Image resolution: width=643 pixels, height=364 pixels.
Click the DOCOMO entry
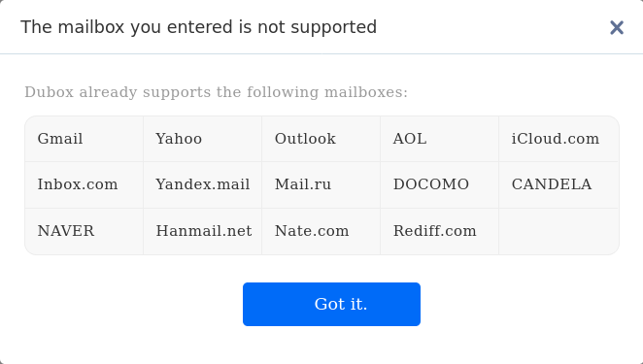[440, 184]
